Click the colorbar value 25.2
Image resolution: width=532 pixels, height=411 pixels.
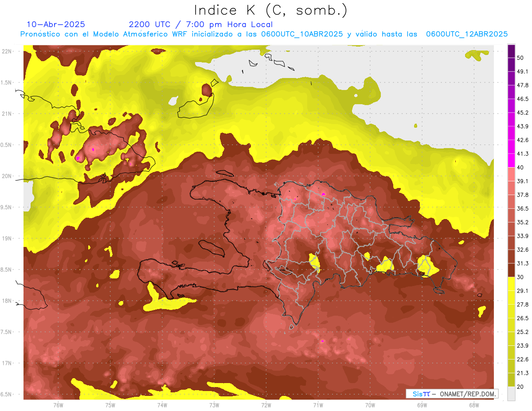pyautogui.click(x=523, y=332)
